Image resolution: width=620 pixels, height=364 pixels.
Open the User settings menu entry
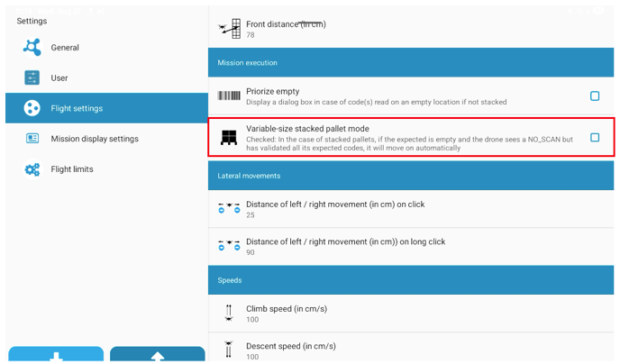click(59, 78)
